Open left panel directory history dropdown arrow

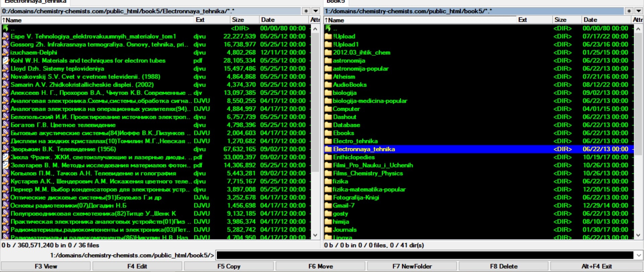point(316,11)
